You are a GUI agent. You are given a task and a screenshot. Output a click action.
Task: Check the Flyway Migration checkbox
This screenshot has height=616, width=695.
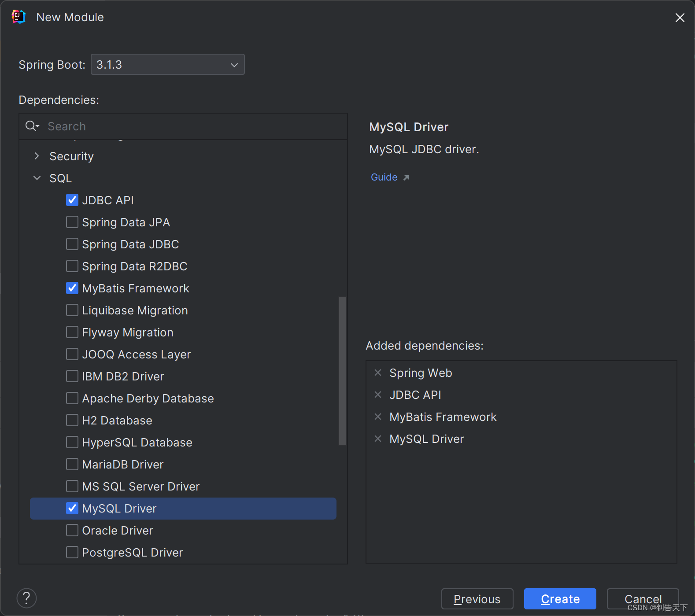click(x=72, y=332)
